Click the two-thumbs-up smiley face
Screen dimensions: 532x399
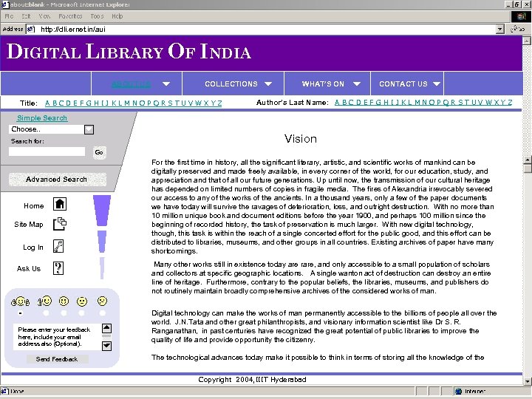(21, 301)
